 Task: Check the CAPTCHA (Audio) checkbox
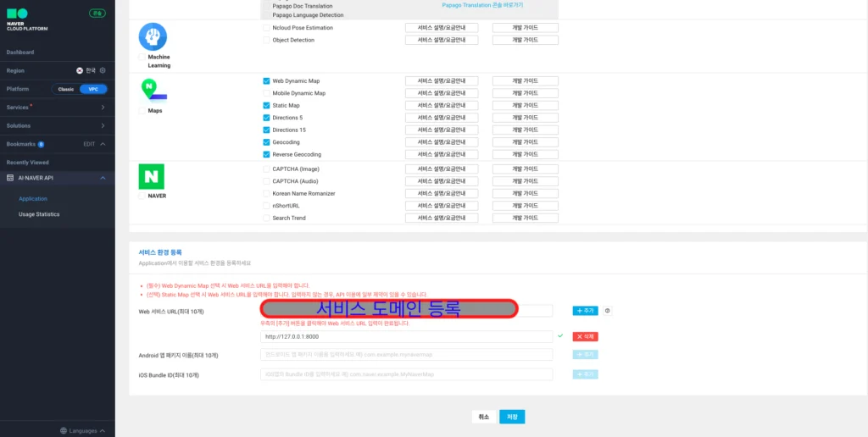pyautogui.click(x=266, y=181)
